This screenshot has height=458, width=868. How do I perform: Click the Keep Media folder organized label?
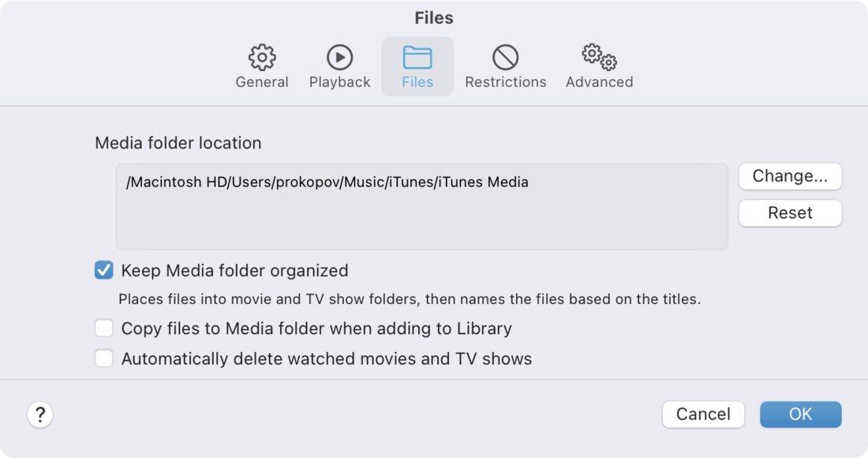tap(234, 270)
